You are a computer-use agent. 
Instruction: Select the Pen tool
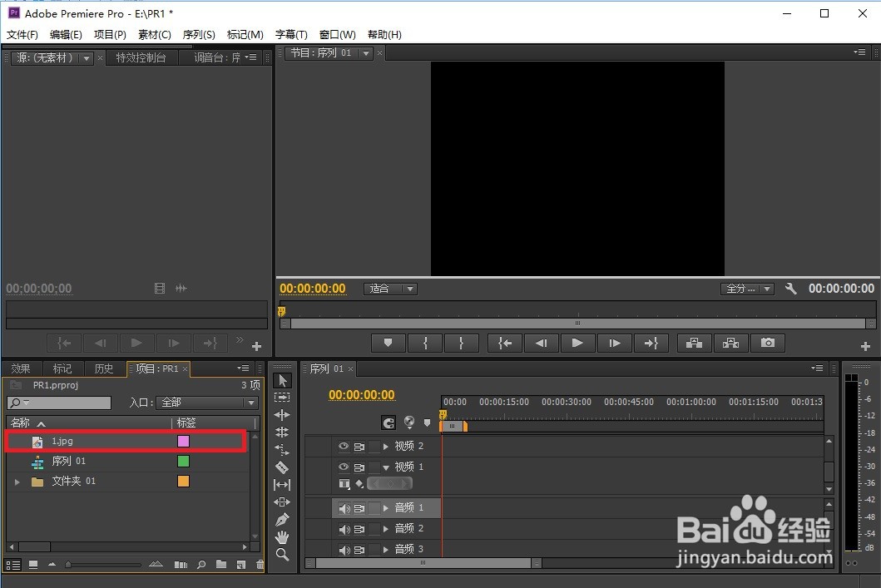[x=282, y=520]
